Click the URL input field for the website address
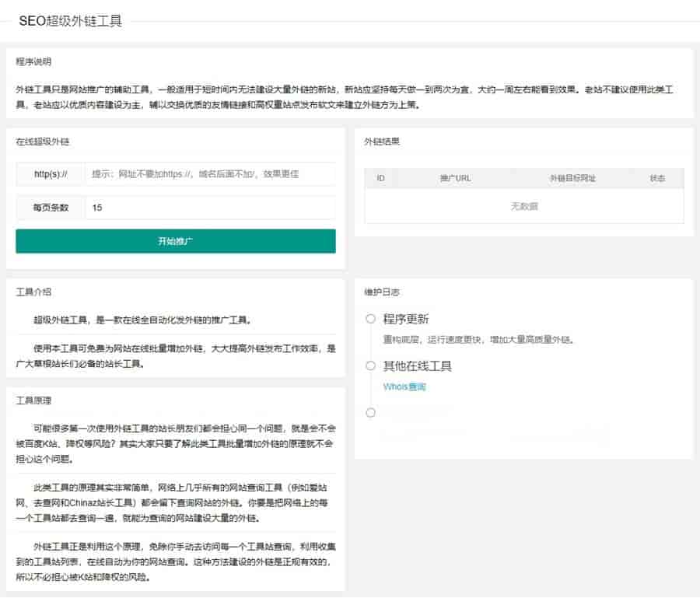The width and height of the screenshot is (700, 598). coord(210,174)
